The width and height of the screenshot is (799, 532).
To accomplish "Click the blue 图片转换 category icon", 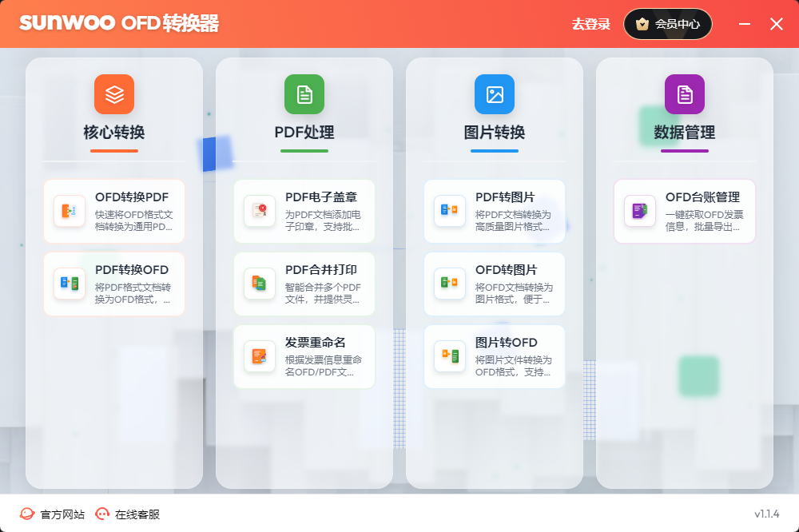I will point(495,94).
